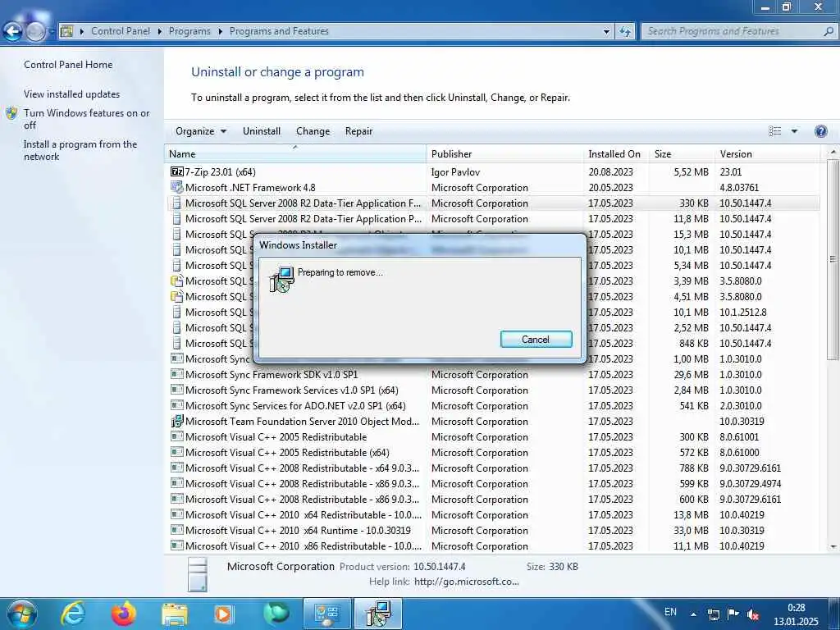Open View installed updates link
The image size is (840, 630).
click(72, 94)
